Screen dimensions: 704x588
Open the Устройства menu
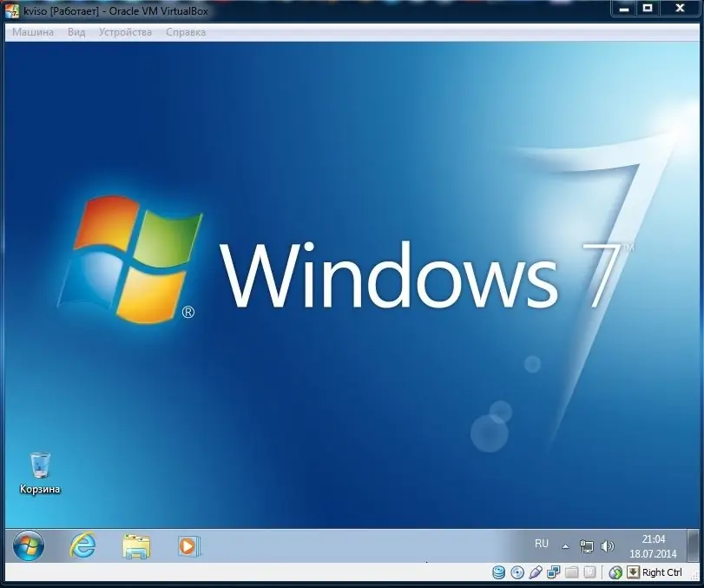click(x=125, y=32)
